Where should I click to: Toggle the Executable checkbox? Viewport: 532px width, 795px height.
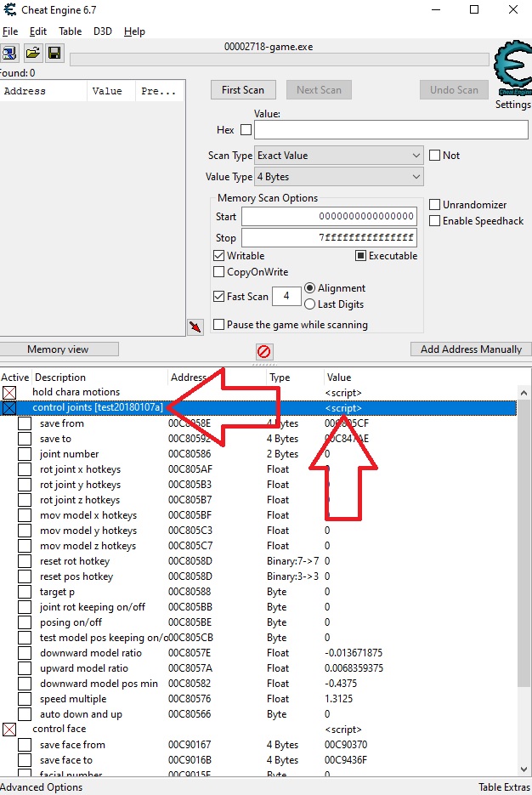360,256
